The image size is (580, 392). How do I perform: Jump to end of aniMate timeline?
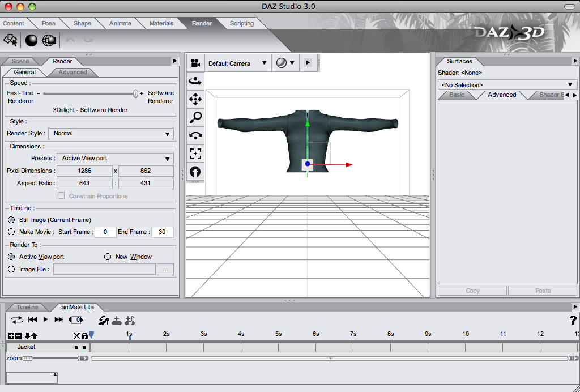click(x=59, y=319)
